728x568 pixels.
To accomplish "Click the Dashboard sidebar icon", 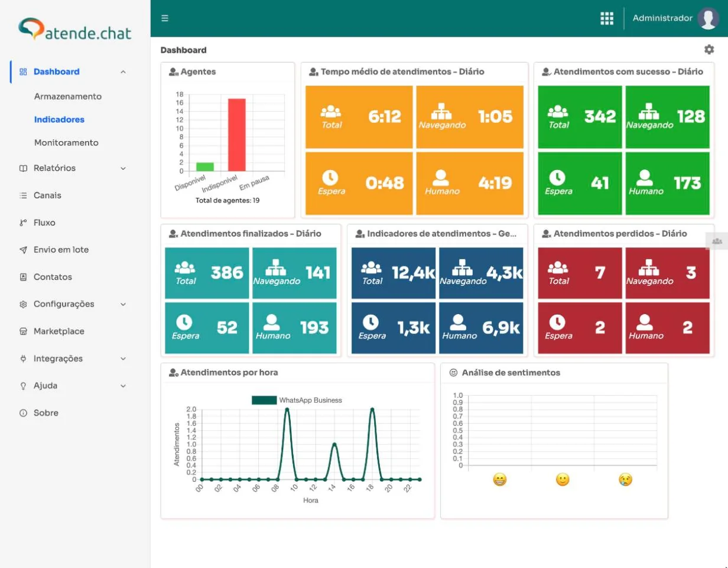I will 23,71.
